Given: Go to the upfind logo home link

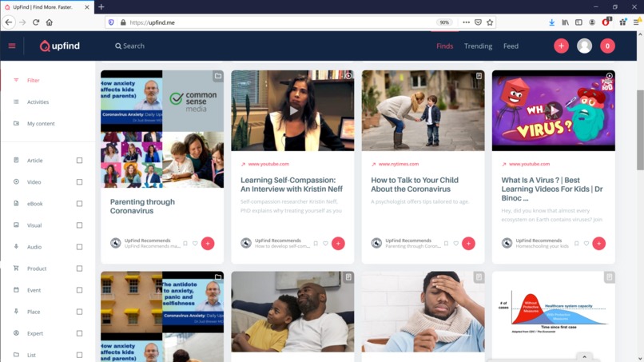Looking at the screenshot, I should pyautogui.click(x=60, y=46).
